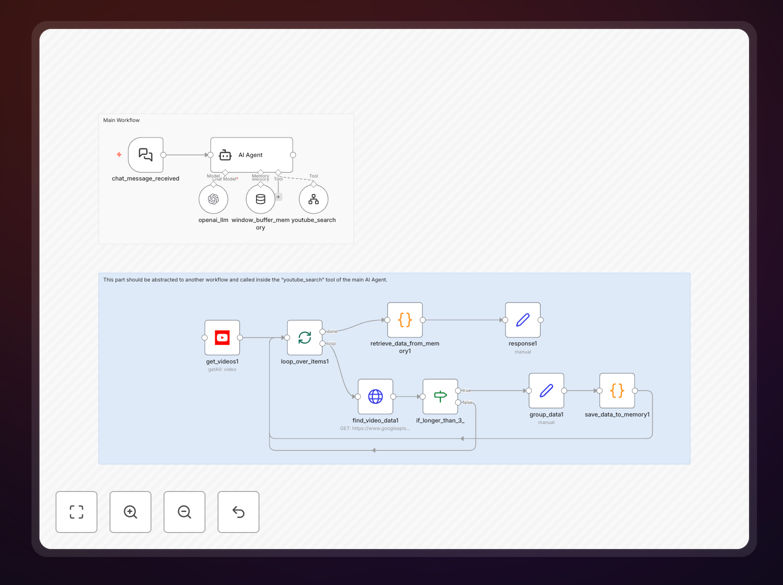Viewport: 783px width, 585px height.
Task: Click the output connector of chat_message_received
Action: [163, 155]
